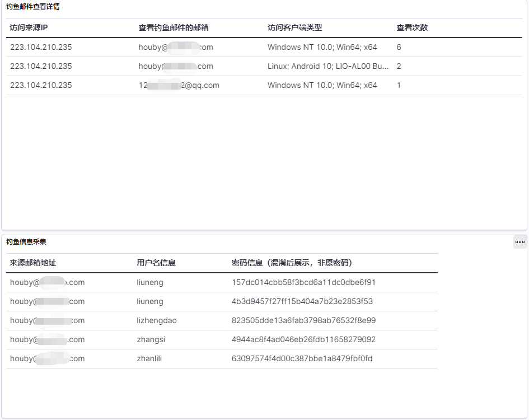Click view count 6 cell

pyautogui.click(x=399, y=47)
